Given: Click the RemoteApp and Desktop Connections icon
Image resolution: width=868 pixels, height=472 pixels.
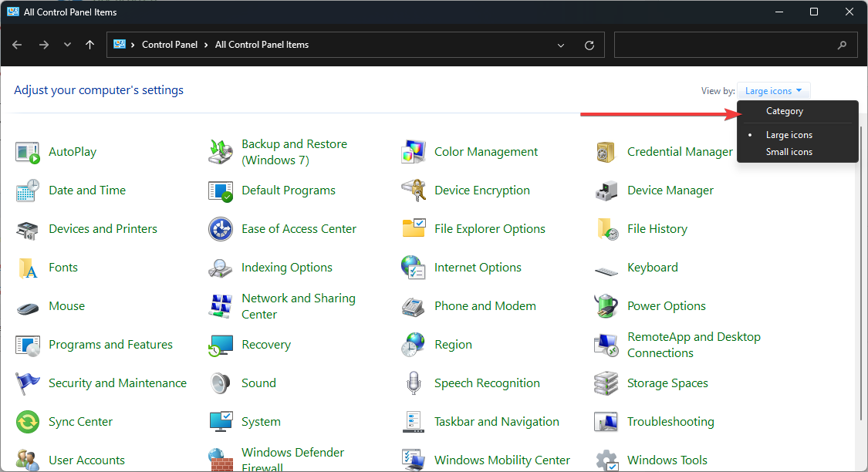Looking at the screenshot, I should 606,346.
